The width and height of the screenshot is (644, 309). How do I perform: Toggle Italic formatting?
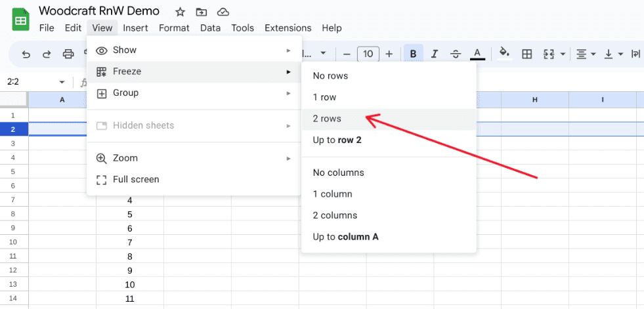click(435, 54)
